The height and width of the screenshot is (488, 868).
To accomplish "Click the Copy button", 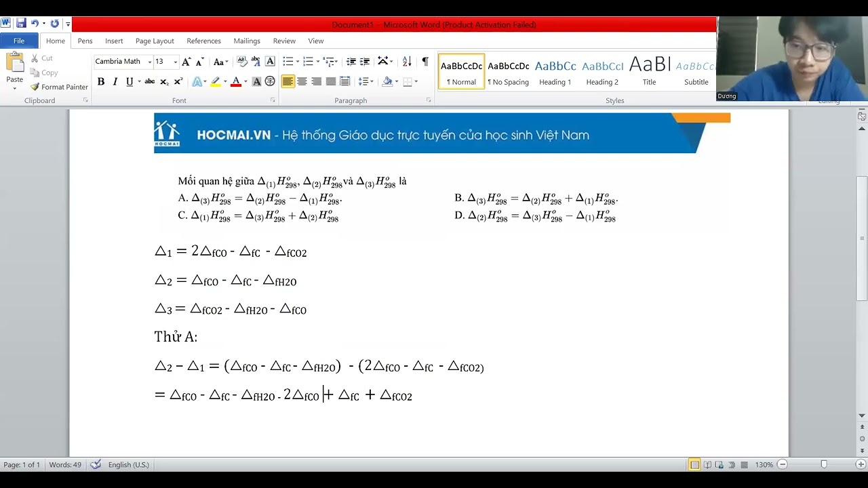I will point(44,73).
